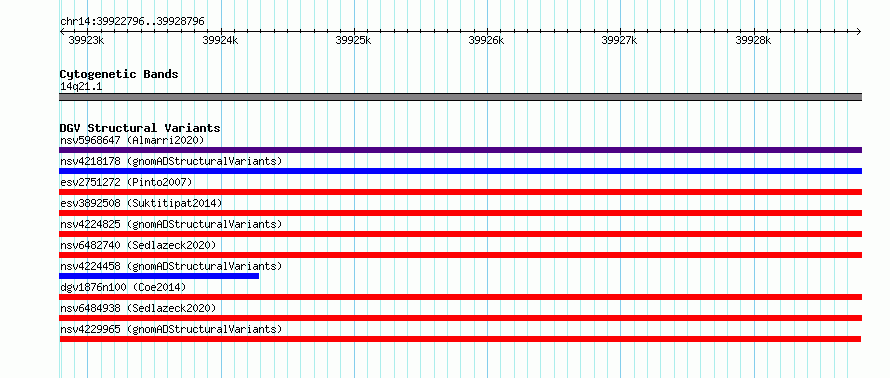The height and width of the screenshot is (378, 890).
Task: Click the 14q21.1 band label
Action: click(81, 87)
